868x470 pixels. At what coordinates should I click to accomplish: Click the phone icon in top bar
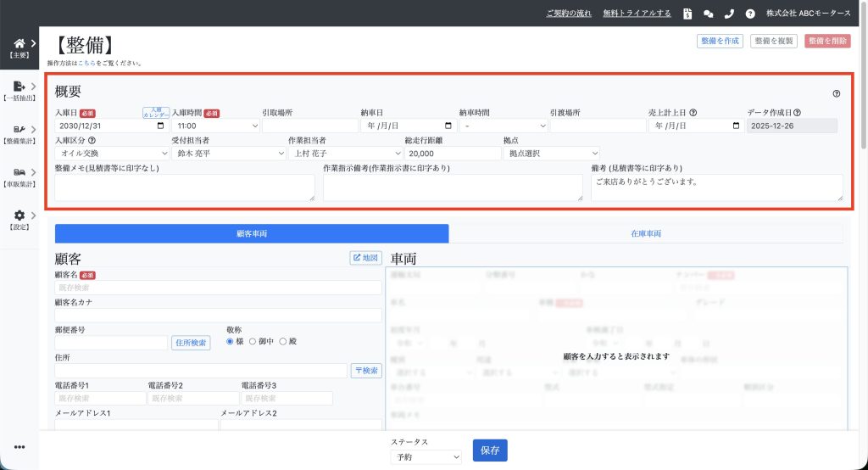729,14
